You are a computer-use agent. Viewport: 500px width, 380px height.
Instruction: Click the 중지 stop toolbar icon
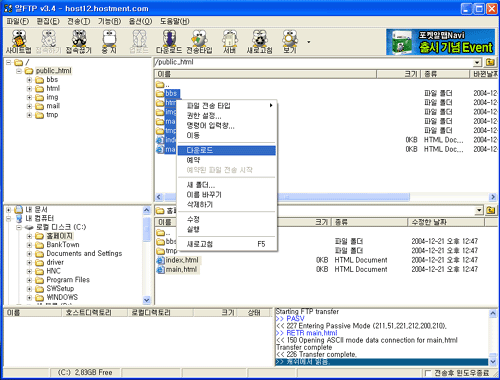(109, 41)
